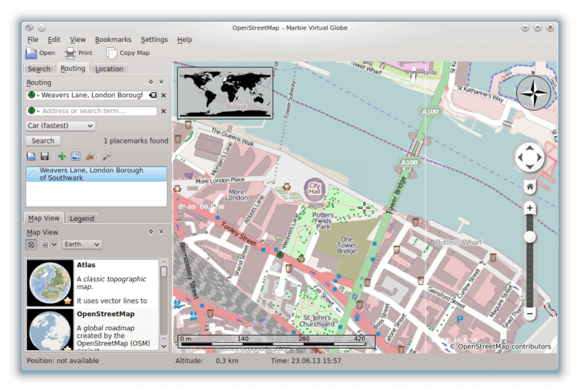
Task: Pan map up with navigation arrow
Action: click(x=530, y=149)
